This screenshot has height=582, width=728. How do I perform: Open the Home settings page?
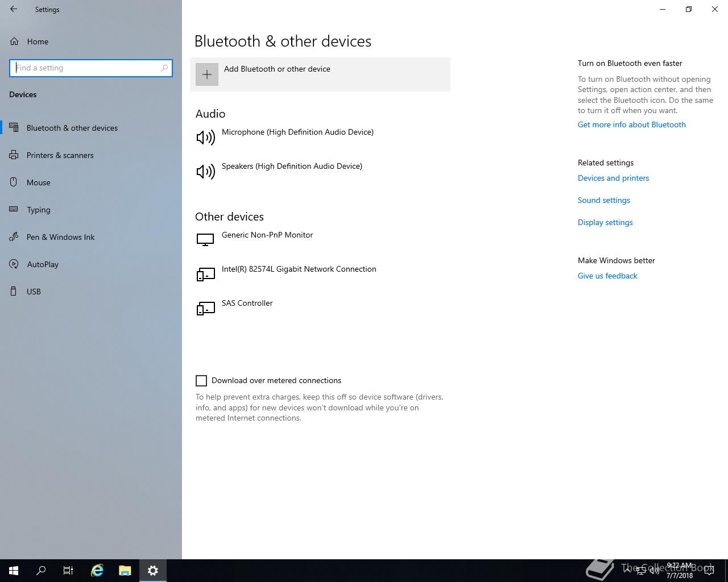pyautogui.click(x=91, y=41)
